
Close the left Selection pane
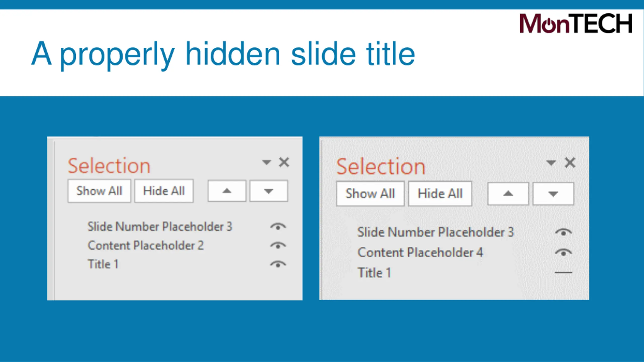(284, 162)
